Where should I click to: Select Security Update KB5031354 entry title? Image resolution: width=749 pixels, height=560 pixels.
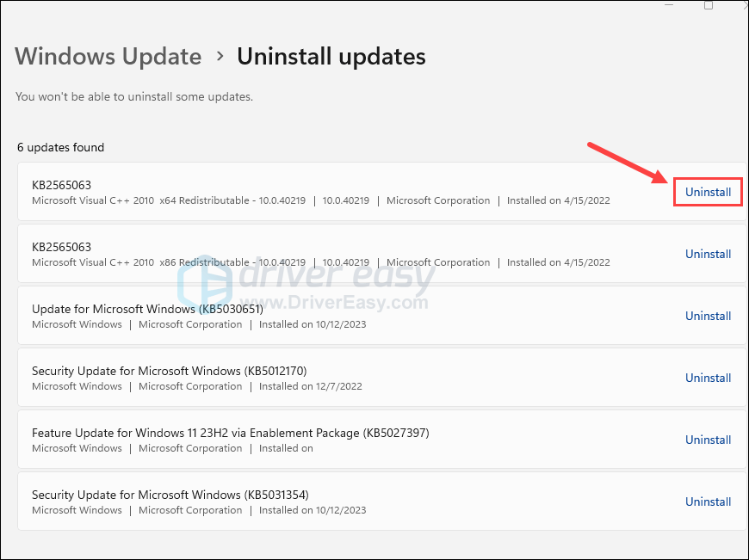coord(170,495)
